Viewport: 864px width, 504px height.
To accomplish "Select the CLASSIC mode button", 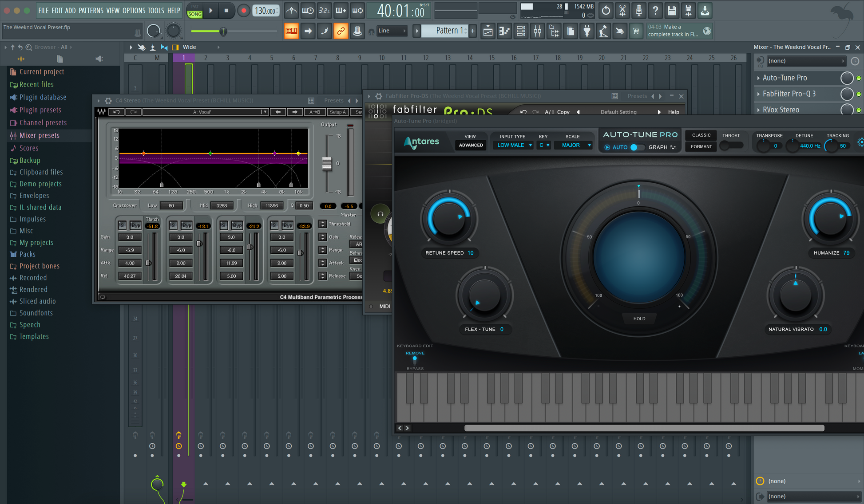I will click(701, 135).
